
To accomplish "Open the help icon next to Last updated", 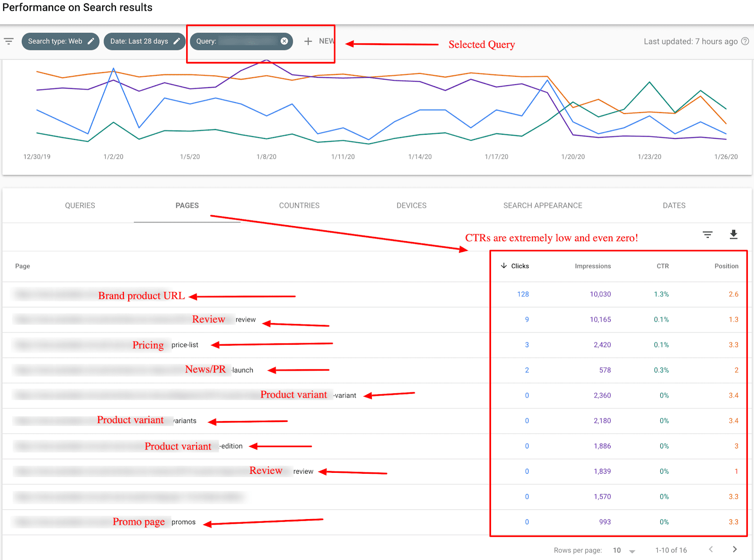I will (x=745, y=41).
